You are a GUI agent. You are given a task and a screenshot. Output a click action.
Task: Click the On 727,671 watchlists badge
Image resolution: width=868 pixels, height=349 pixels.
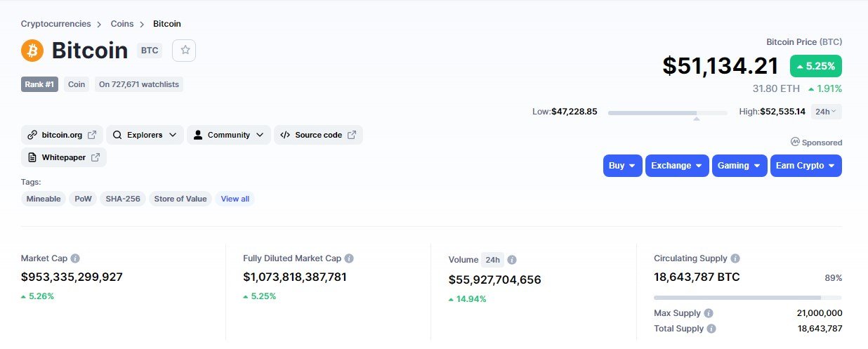(x=139, y=84)
